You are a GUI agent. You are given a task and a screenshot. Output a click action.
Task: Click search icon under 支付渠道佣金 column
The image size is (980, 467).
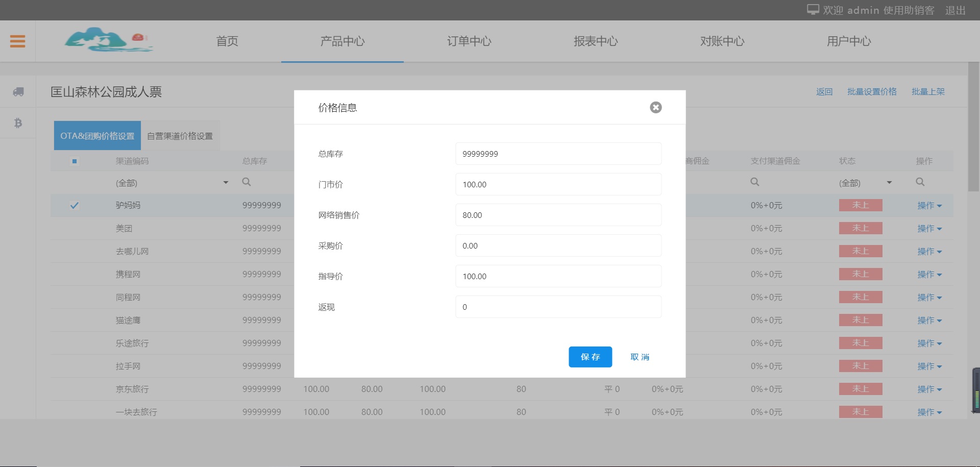755,182
